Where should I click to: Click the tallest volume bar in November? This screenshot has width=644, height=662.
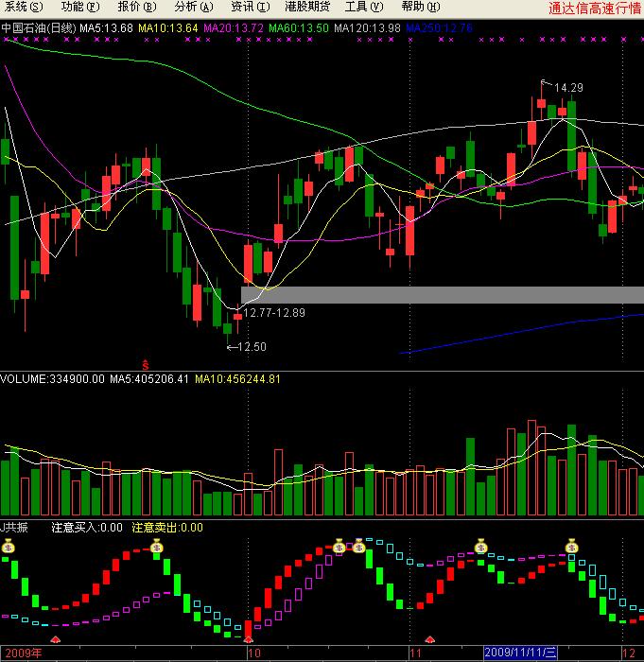(x=531, y=468)
